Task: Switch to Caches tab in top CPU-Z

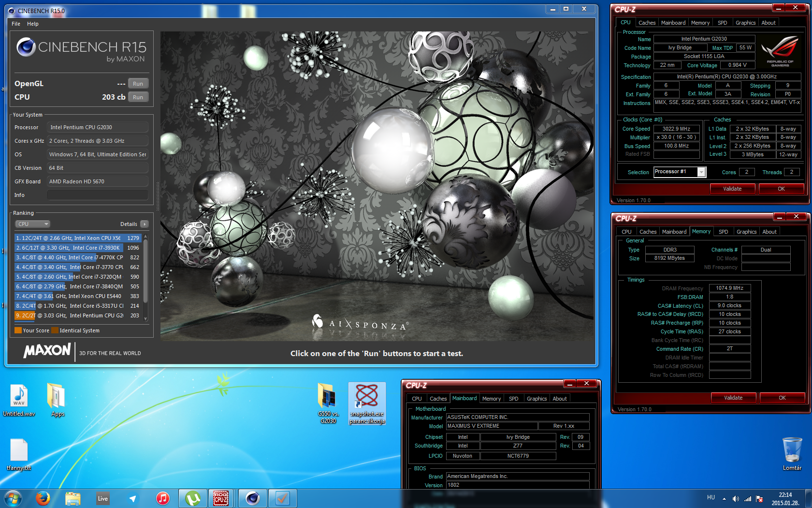Action: pos(647,23)
